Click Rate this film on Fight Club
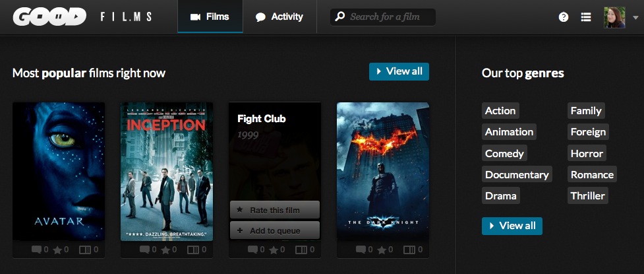This screenshot has height=274, width=644. [x=274, y=210]
